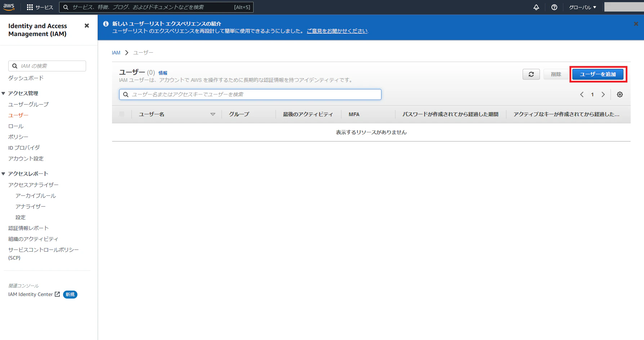Click the 情報 info link
644x340 pixels.
(163, 73)
